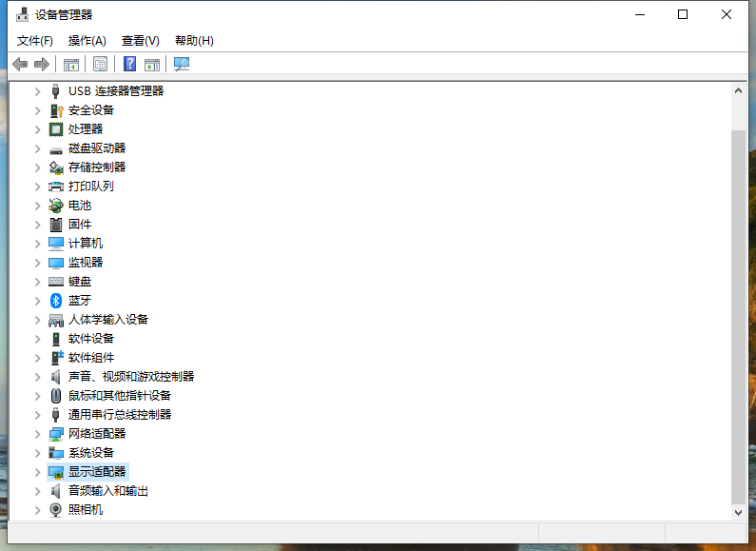Click the Back arrow toolbar icon
756x551 pixels.
point(20,64)
